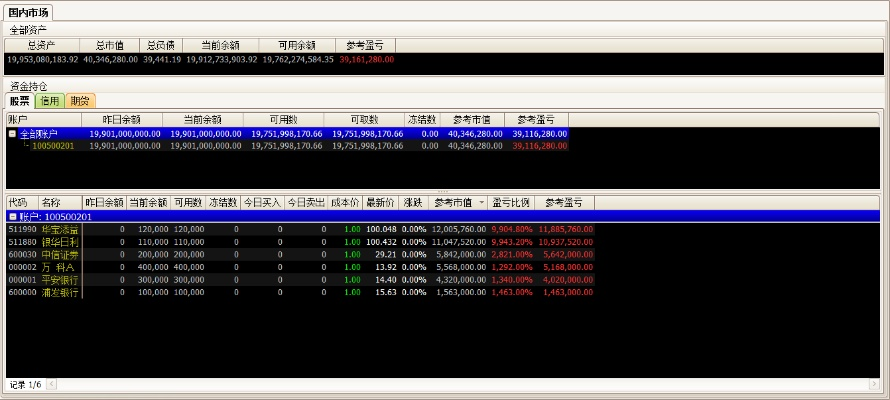Click total assets value 19,953,080,183.92
890x400 pixels.
point(43,59)
